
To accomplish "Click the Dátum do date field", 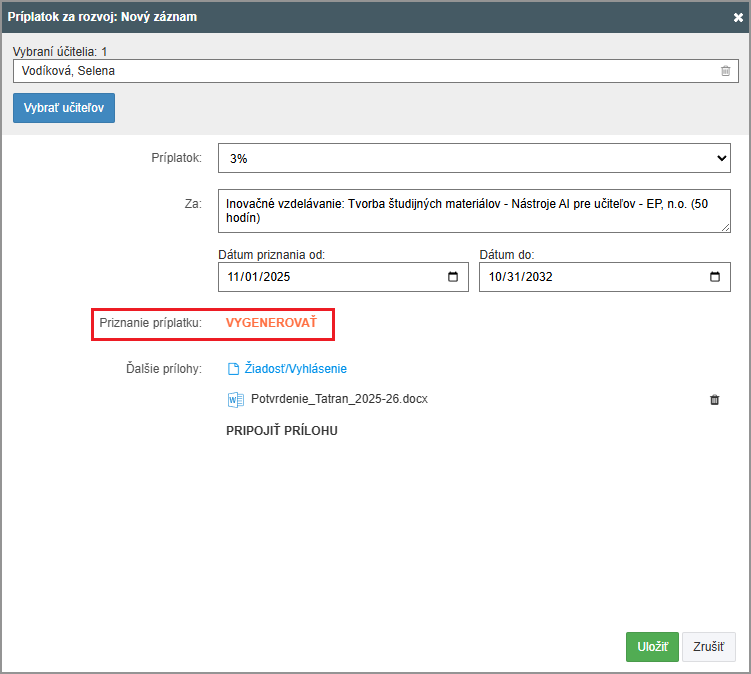I will tap(580, 277).
